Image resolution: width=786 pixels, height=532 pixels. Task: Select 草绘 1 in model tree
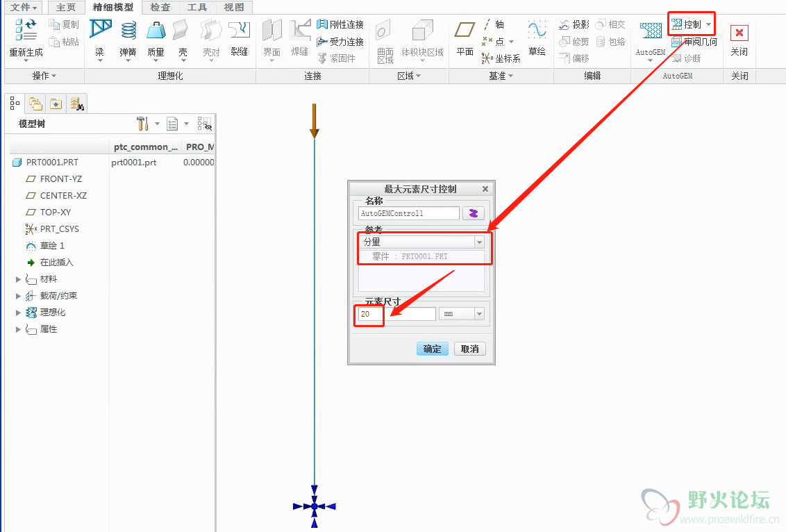pyautogui.click(x=52, y=246)
